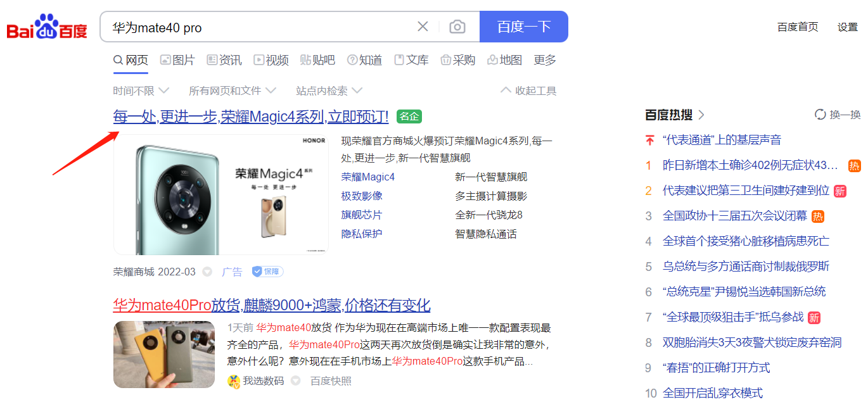Expand the 所有网页和文件 filter dropdown
The width and height of the screenshot is (868, 402).
233,91
